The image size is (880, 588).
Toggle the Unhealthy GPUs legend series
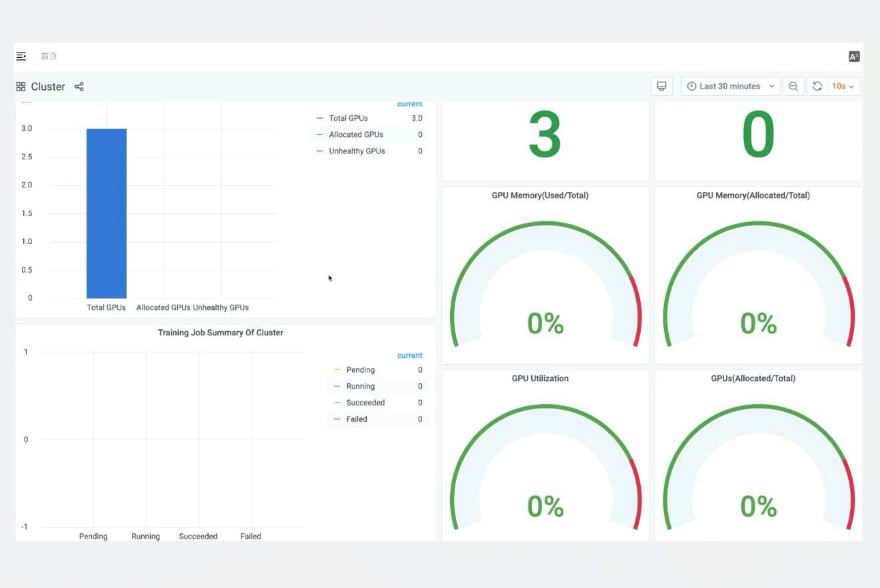tap(357, 151)
